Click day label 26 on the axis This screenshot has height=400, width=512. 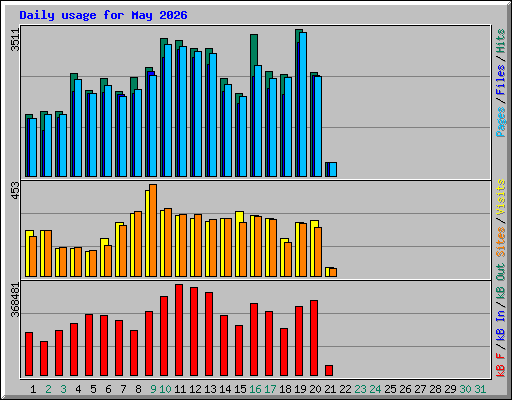[x=405, y=389]
